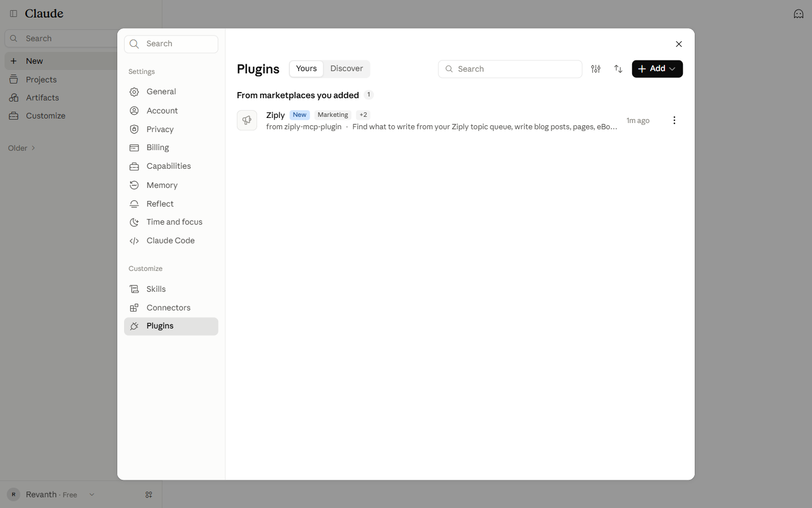Open the Ziply plugin three-dot menu
Image resolution: width=812 pixels, height=508 pixels.
pos(674,120)
